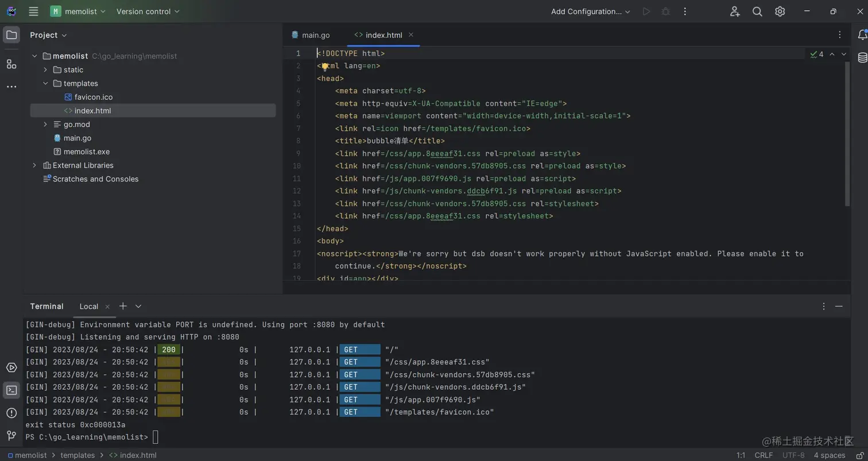Viewport: 868px width, 461px height.
Task: Open Search Everywhere magnifier
Action: pyautogui.click(x=757, y=11)
